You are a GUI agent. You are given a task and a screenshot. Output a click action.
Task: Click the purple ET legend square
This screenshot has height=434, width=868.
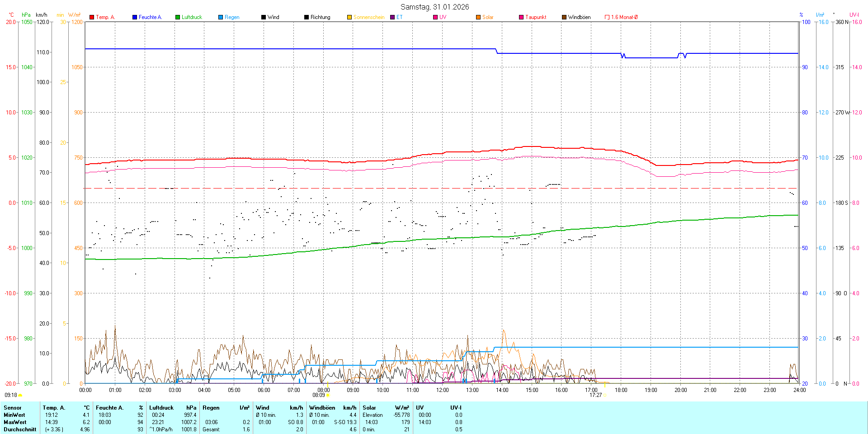point(392,17)
